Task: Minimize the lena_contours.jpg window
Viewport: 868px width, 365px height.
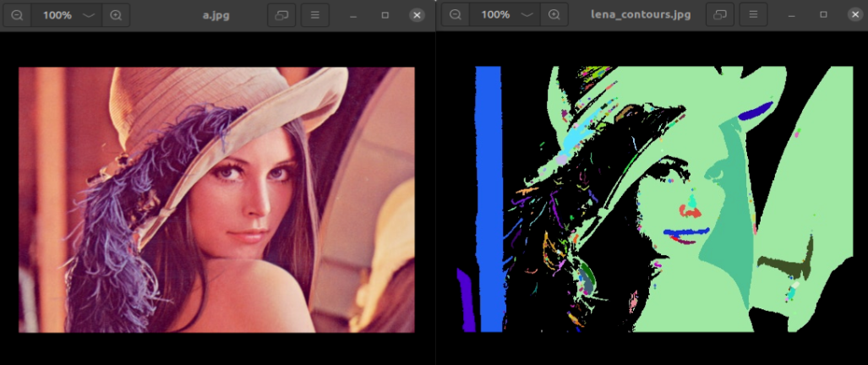Action: [x=790, y=15]
